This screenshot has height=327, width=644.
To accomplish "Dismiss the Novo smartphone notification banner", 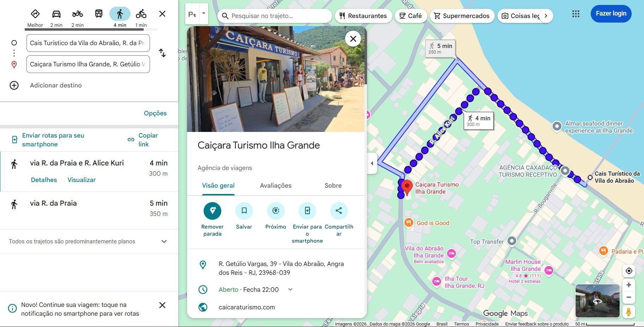I will (x=162, y=305).
